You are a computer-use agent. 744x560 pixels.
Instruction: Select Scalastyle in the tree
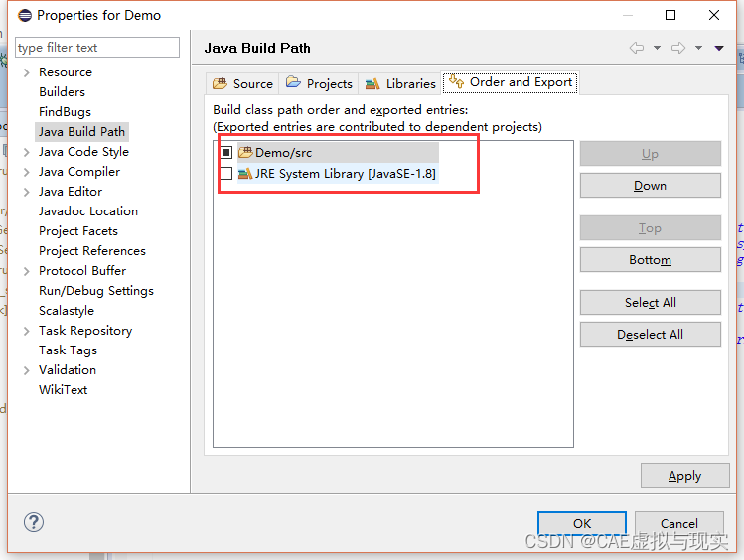click(67, 311)
